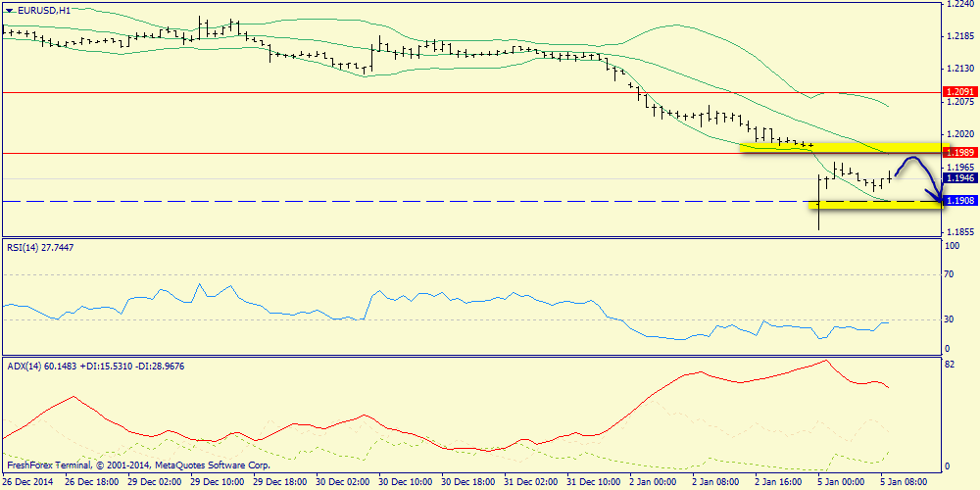This screenshot has height=490, width=980.
Task: Select the EURUSD,H1 chart title
Action: pyautogui.click(x=42, y=11)
